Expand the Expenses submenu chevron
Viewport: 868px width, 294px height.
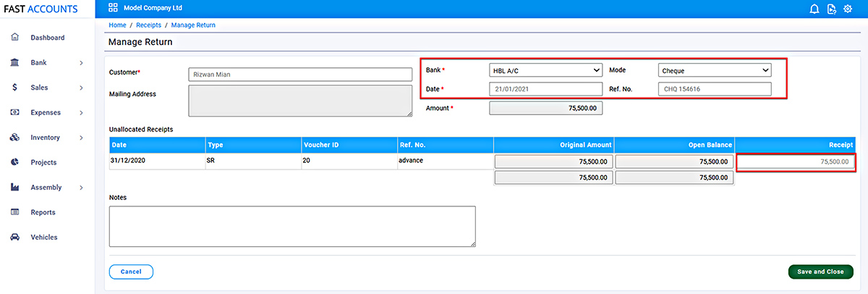point(82,113)
